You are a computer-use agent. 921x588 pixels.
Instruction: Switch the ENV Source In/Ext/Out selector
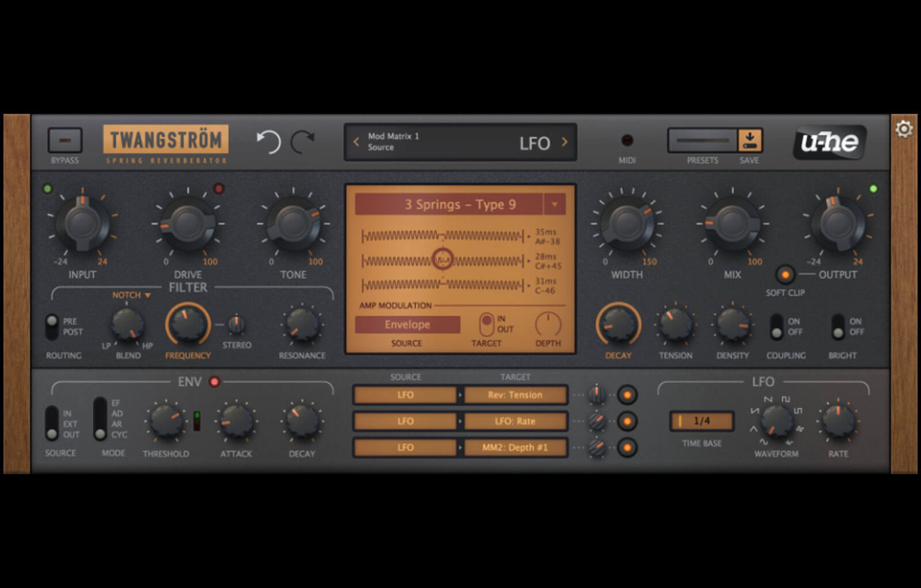pos(52,424)
